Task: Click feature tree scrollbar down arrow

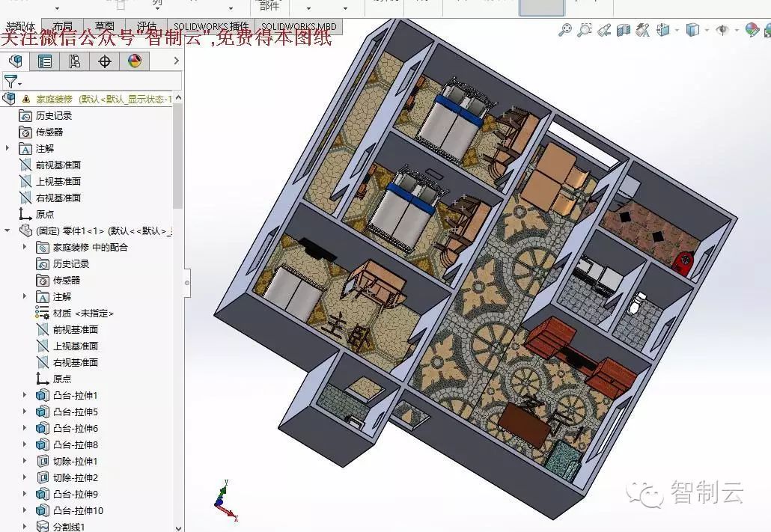Action: [178, 528]
